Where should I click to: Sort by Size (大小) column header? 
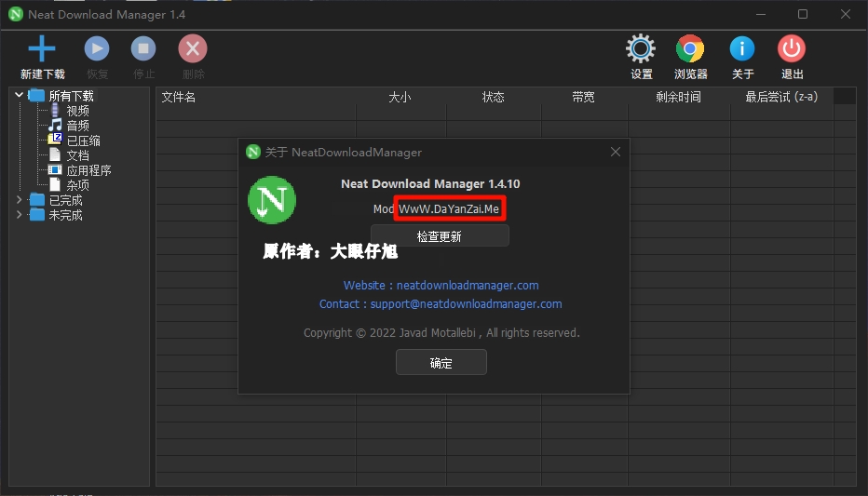(x=400, y=98)
